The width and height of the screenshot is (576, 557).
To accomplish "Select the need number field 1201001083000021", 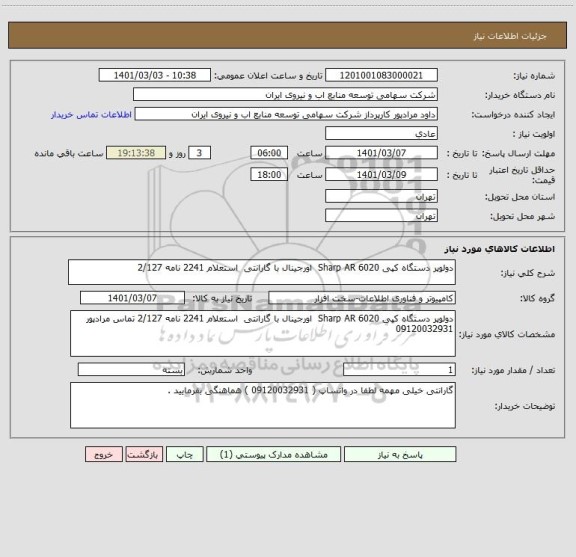I will click(381, 75).
